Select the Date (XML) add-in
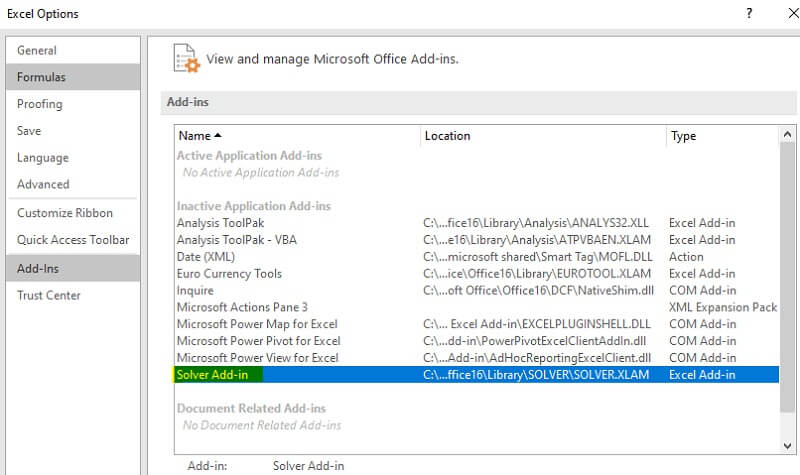This screenshot has width=800, height=475. click(x=477, y=257)
